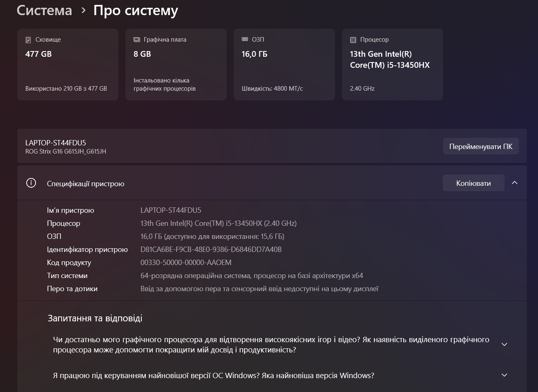Click the graphics card icon beside Графічна плата
Screen dimensions: 538x392
click(x=137, y=40)
